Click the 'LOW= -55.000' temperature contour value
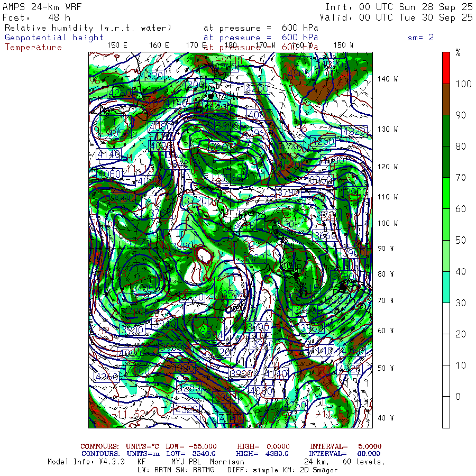Viewport: 476px width, 476px height. point(191,446)
